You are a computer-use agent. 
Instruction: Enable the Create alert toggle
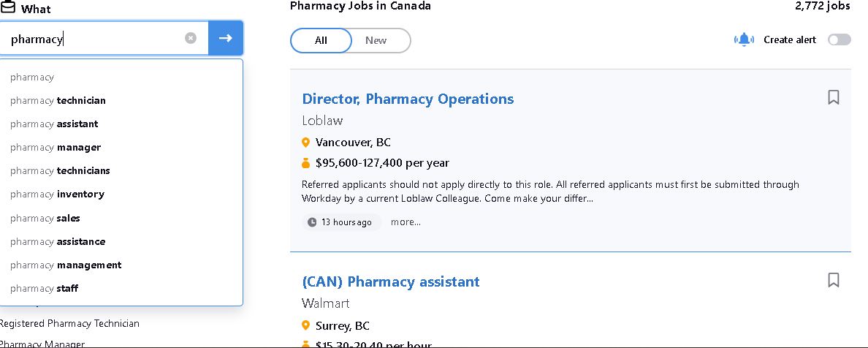840,39
